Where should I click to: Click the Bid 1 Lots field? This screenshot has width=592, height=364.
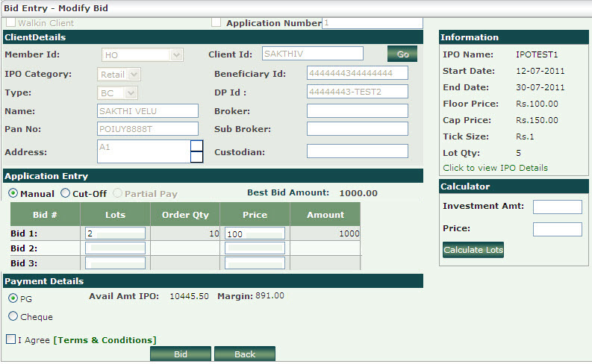115,233
